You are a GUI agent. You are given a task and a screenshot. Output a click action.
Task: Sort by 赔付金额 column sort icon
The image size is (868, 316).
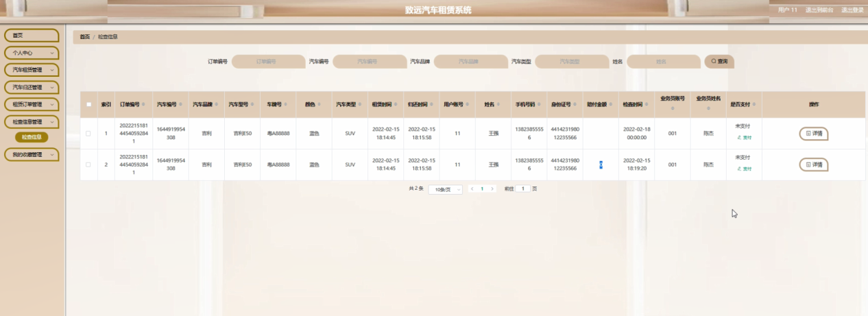(x=612, y=105)
